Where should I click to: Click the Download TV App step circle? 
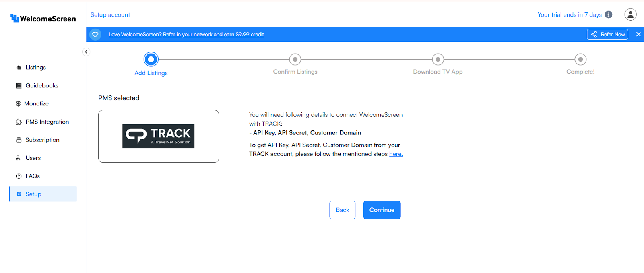pos(438,59)
